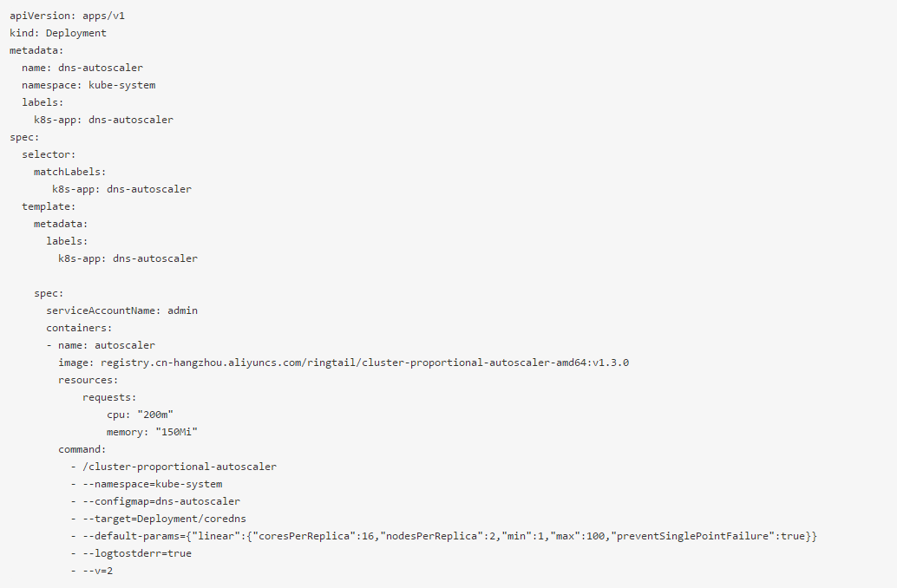Click the template: key

click(49, 206)
